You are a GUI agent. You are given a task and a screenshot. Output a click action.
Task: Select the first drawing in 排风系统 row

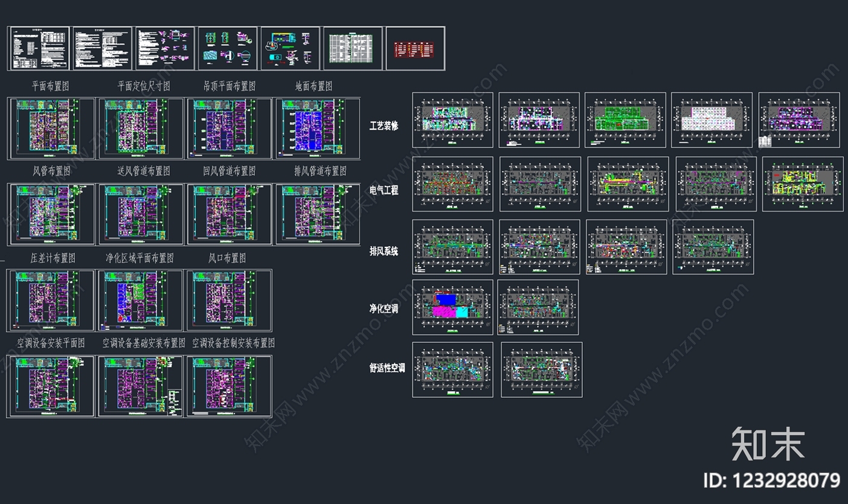(x=453, y=247)
